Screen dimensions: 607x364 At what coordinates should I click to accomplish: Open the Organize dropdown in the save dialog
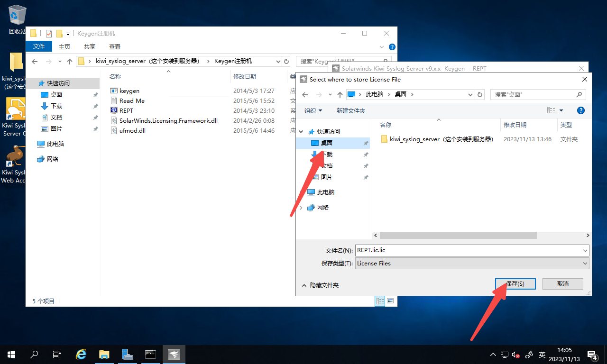pyautogui.click(x=313, y=110)
